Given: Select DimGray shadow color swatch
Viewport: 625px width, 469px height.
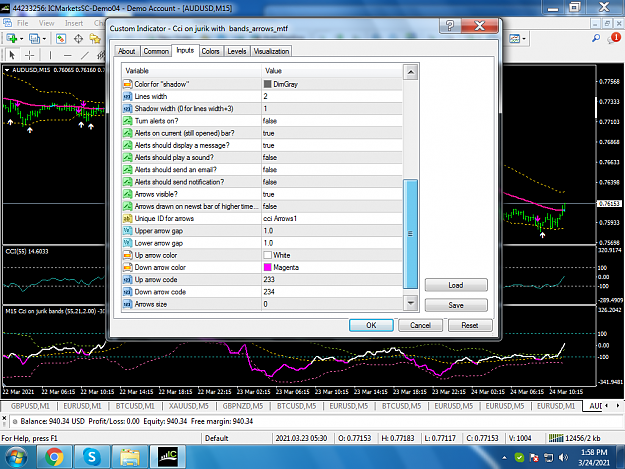Looking at the screenshot, I should (267, 84).
